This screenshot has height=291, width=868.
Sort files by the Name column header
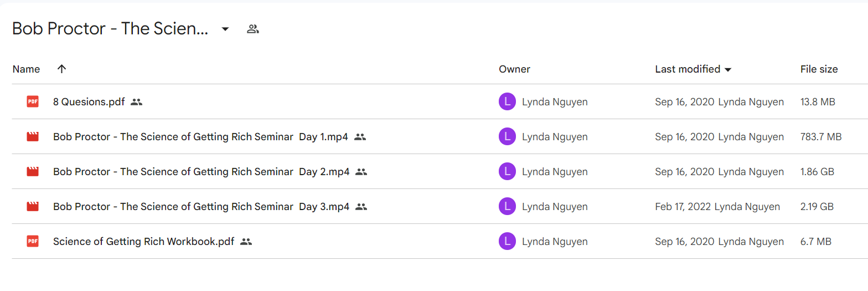click(x=26, y=69)
